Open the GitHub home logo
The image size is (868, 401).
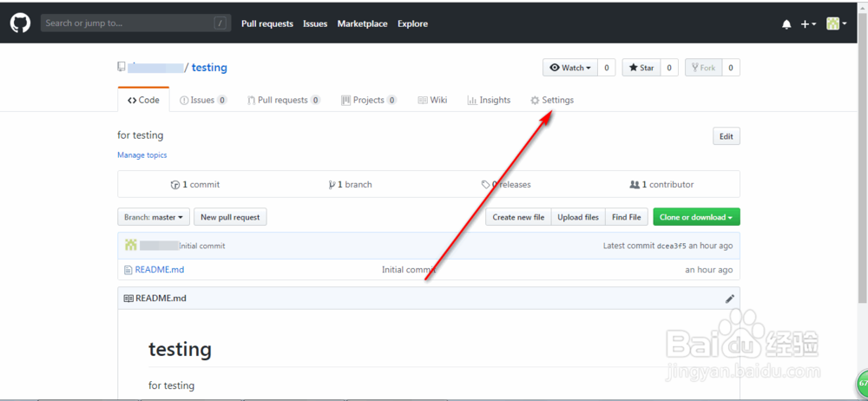tap(20, 23)
